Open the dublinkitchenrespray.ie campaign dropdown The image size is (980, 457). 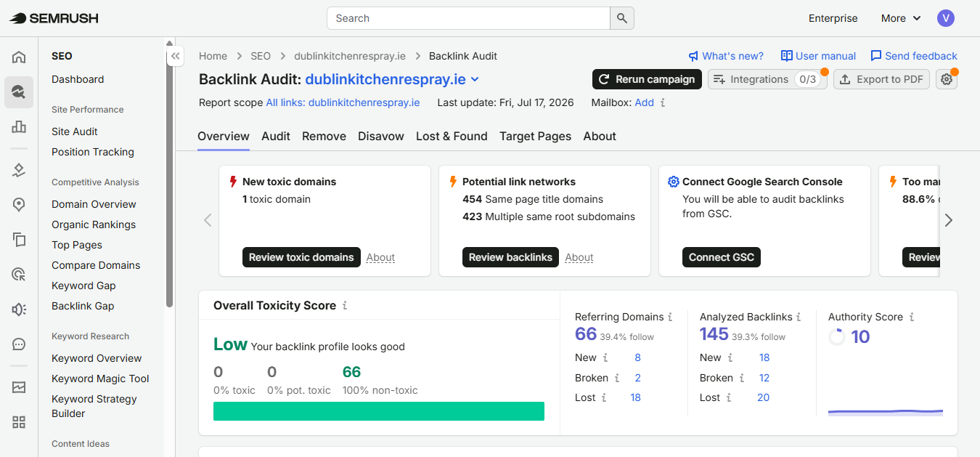coord(392,79)
